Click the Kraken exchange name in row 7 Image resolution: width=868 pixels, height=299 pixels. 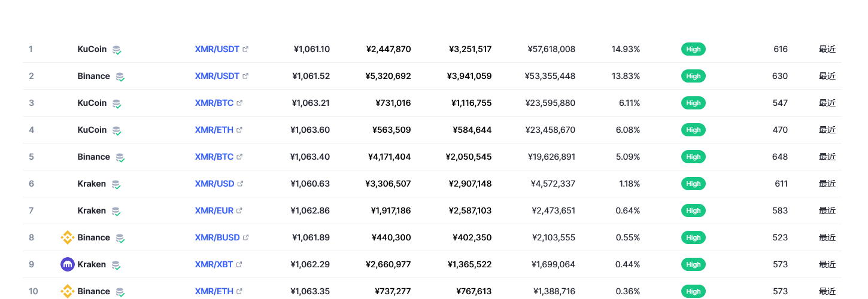[92, 210]
